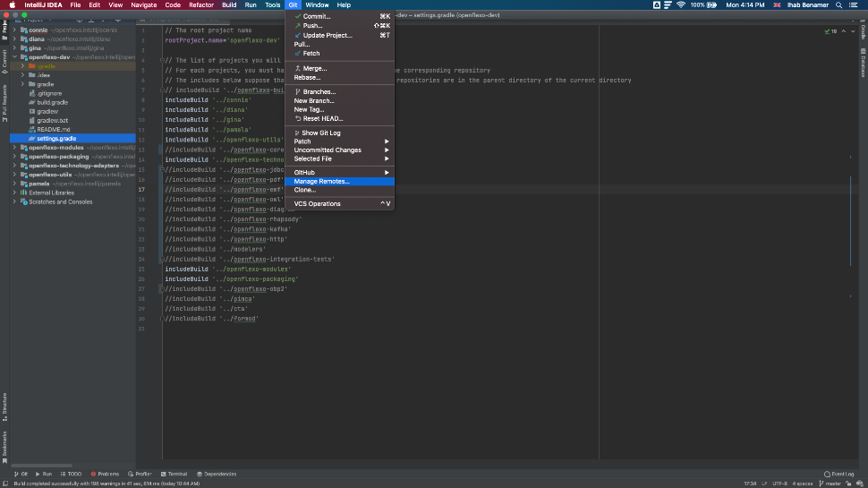The width and height of the screenshot is (868, 488).
Task: Click the Wi-Fi status icon
Action: pyautogui.click(x=681, y=5)
